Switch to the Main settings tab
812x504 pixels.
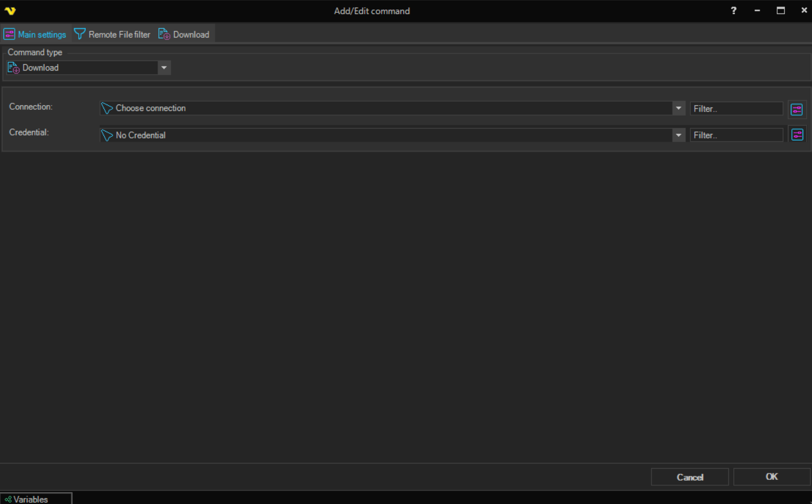click(35, 35)
